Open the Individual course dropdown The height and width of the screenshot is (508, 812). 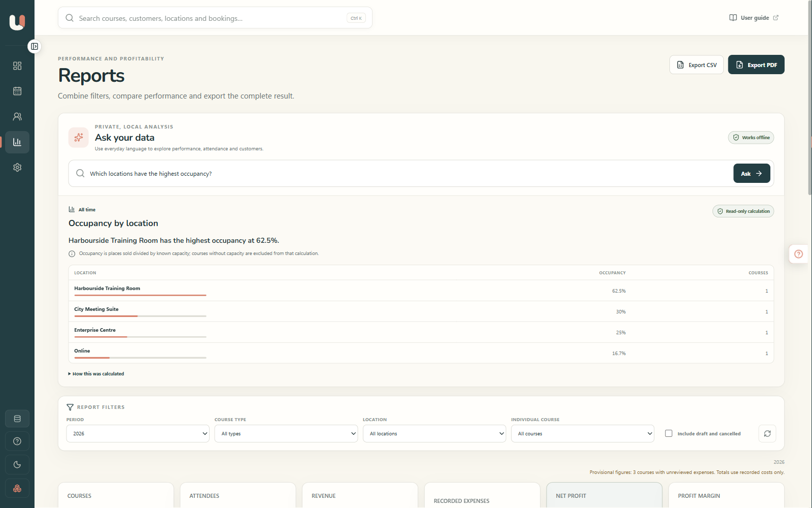coord(583,434)
